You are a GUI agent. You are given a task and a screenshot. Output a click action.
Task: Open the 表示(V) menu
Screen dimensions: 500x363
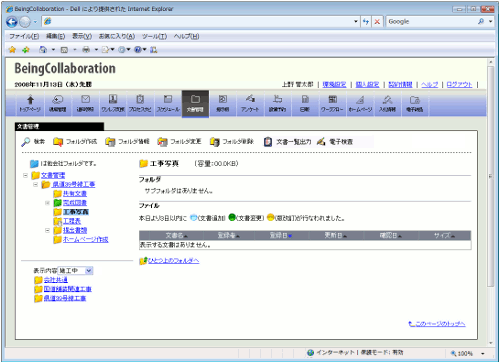(x=82, y=36)
